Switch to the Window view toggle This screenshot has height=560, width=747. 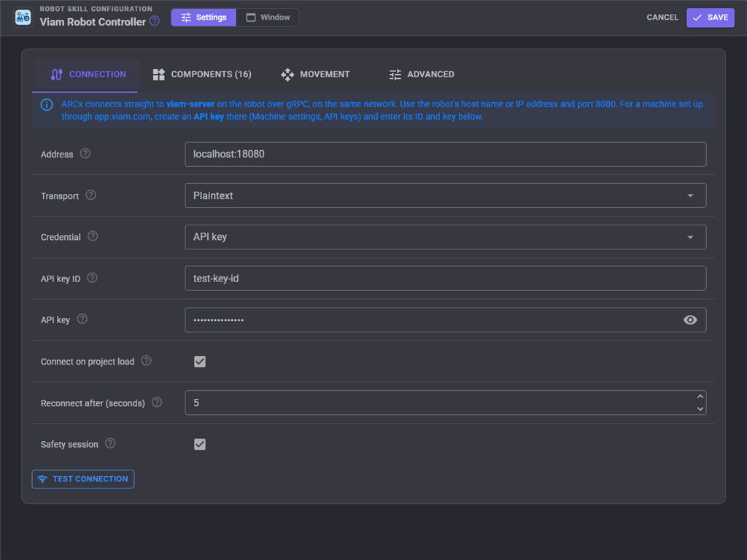tap(268, 17)
